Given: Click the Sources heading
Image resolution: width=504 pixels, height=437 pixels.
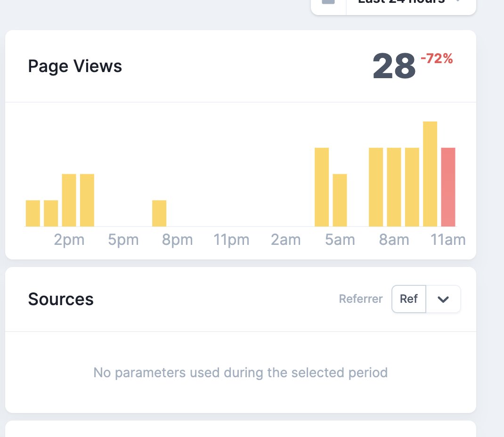Looking at the screenshot, I should click(61, 299).
